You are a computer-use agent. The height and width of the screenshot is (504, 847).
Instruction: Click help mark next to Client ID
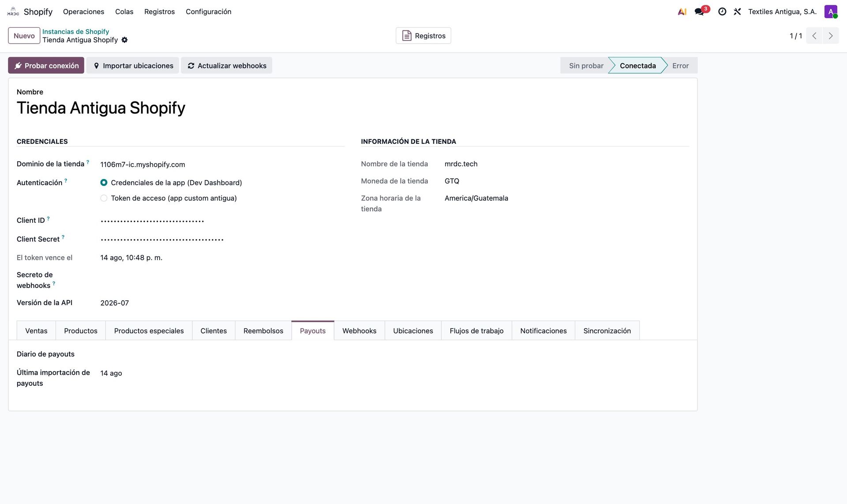[48, 219]
